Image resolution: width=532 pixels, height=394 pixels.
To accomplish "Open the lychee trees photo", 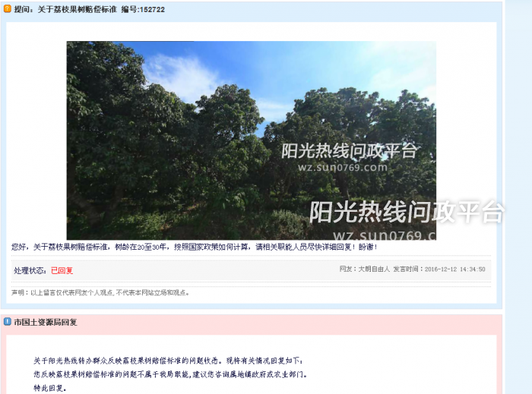I will 252,140.
